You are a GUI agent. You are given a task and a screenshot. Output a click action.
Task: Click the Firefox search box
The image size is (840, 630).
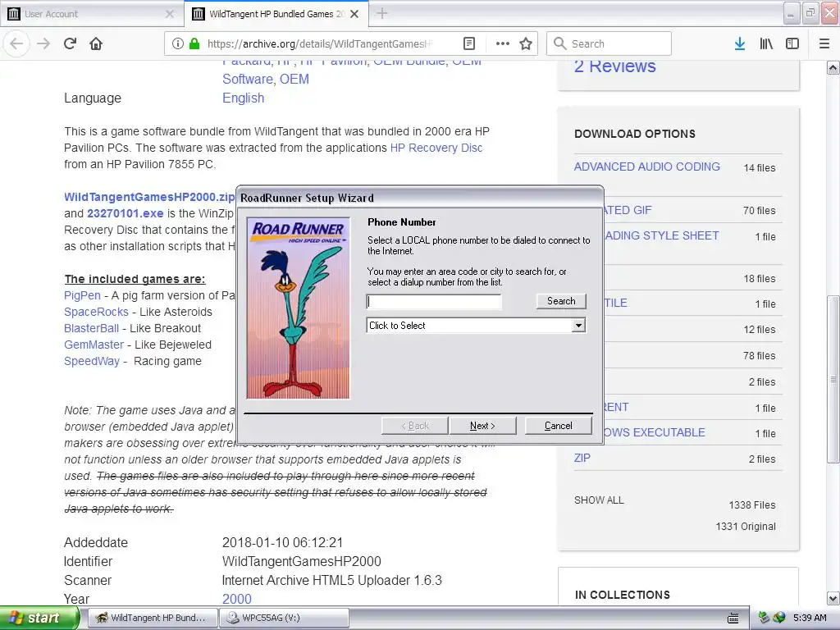pos(609,43)
